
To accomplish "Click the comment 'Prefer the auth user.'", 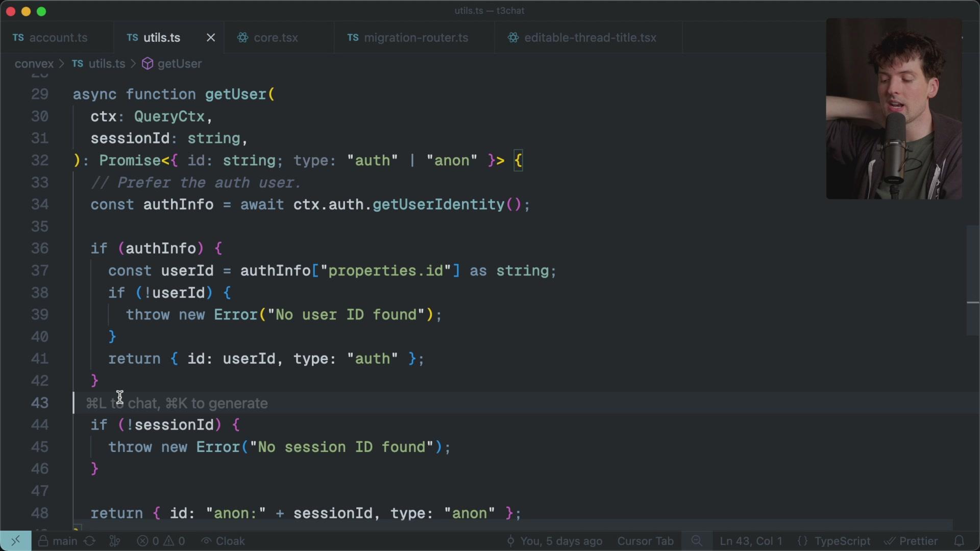I will pyautogui.click(x=197, y=183).
